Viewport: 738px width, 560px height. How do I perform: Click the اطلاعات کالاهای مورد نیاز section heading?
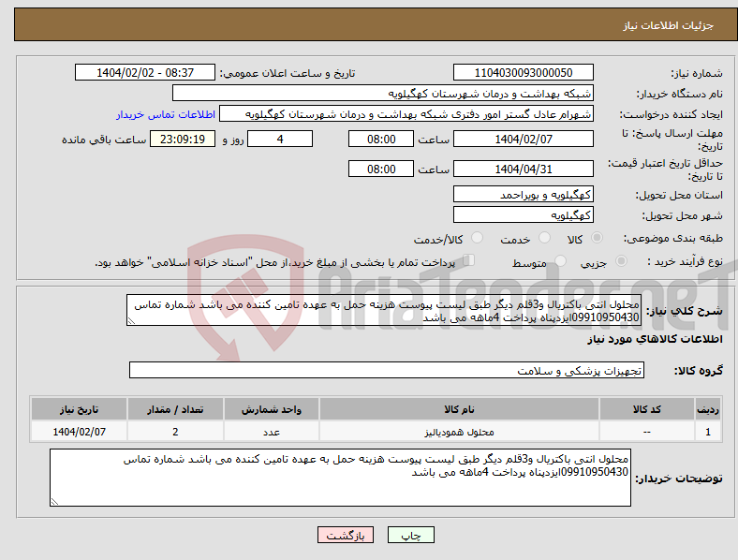655,339
